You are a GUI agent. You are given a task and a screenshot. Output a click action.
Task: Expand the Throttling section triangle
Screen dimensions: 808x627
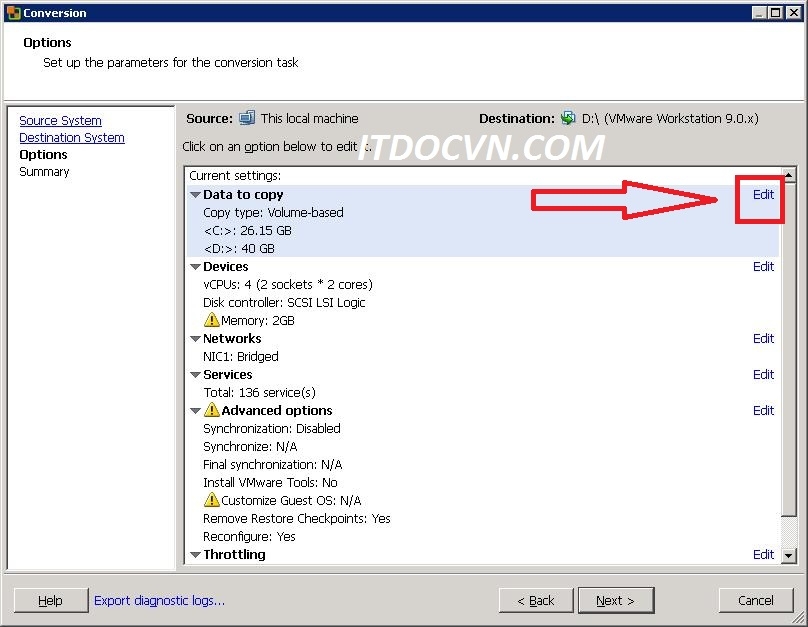(195, 555)
